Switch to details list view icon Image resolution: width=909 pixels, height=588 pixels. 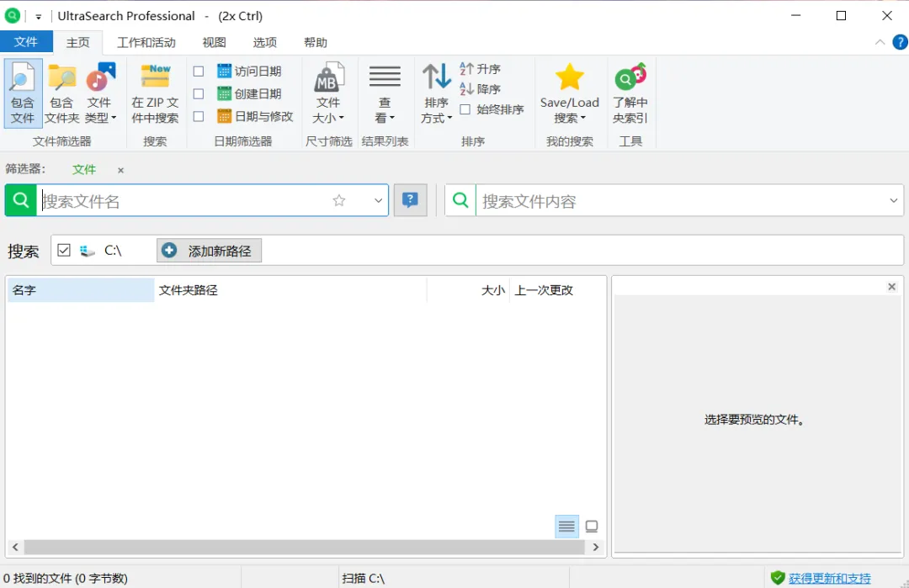[x=566, y=526]
